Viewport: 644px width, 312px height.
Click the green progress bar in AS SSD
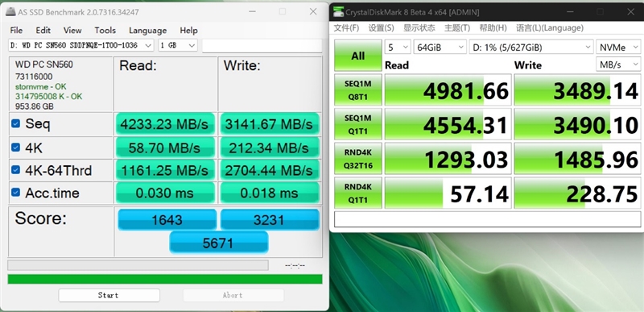click(x=165, y=279)
